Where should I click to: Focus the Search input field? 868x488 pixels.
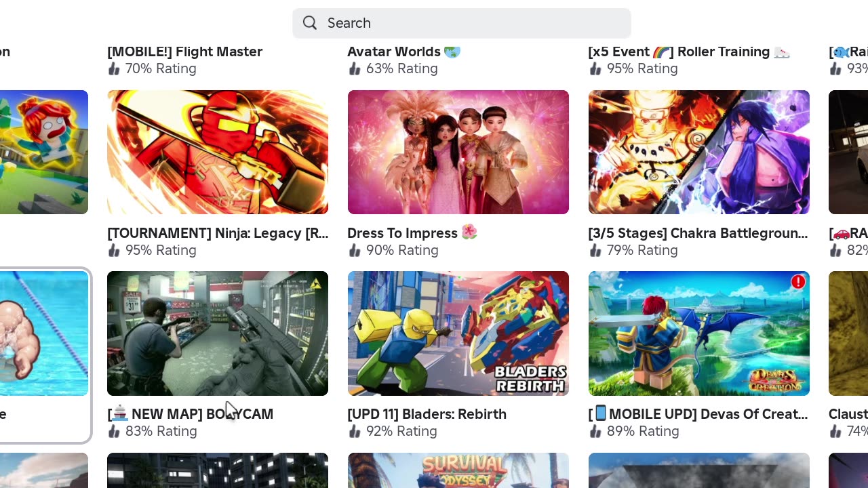pyautogui.click(x=462, y=23)
